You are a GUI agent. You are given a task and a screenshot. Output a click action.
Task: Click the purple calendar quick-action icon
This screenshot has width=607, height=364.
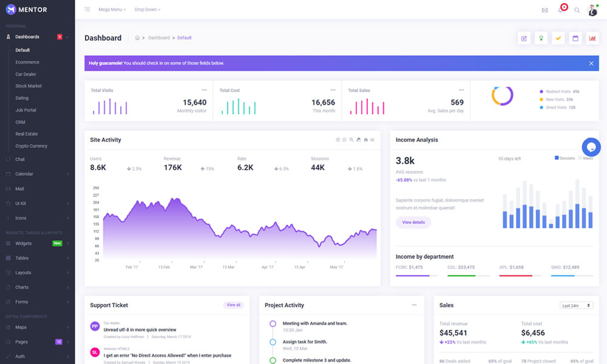[x=575, y=38]
